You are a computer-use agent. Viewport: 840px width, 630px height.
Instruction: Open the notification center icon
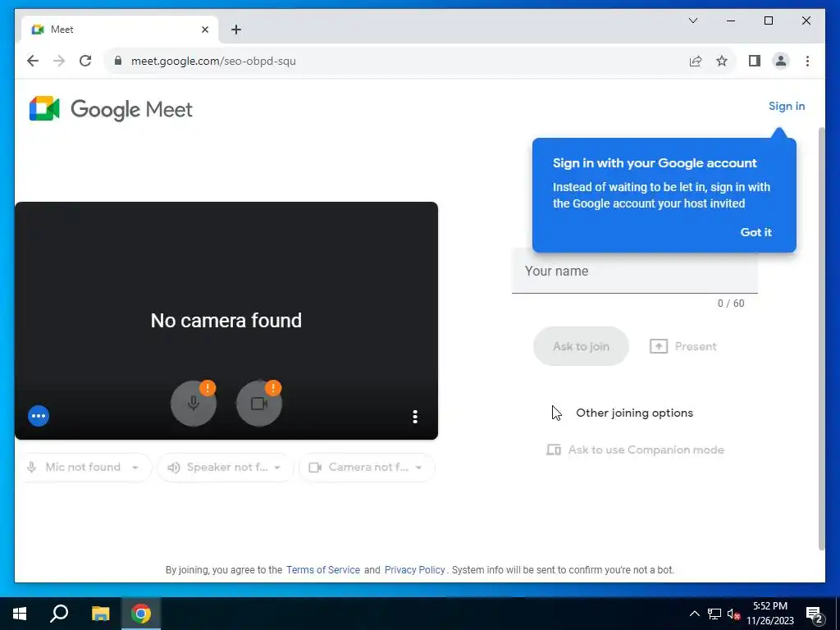(x=815, y=614)
